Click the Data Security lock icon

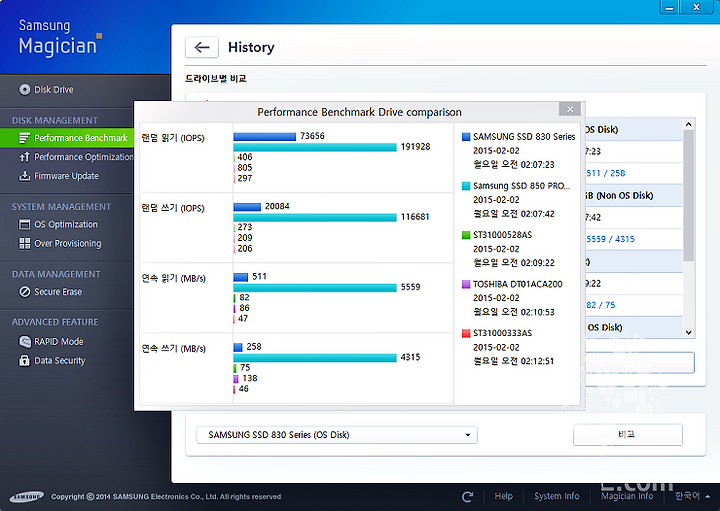[24, 360]
